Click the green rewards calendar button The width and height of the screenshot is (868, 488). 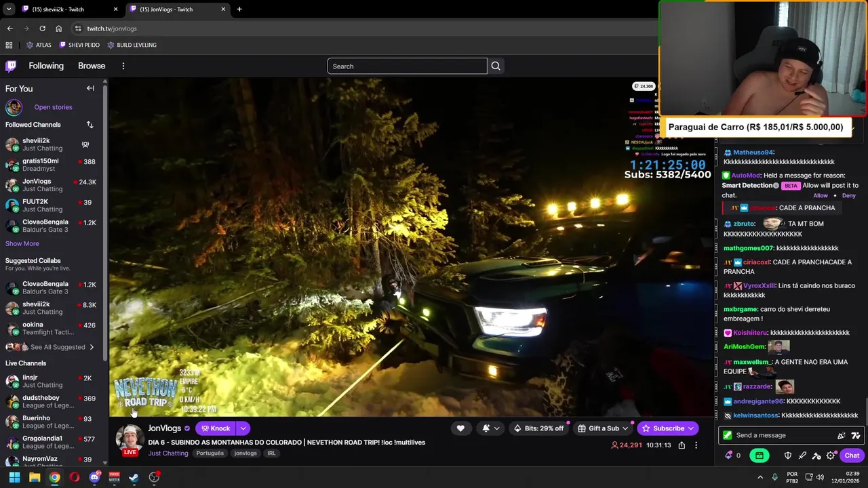759,455
